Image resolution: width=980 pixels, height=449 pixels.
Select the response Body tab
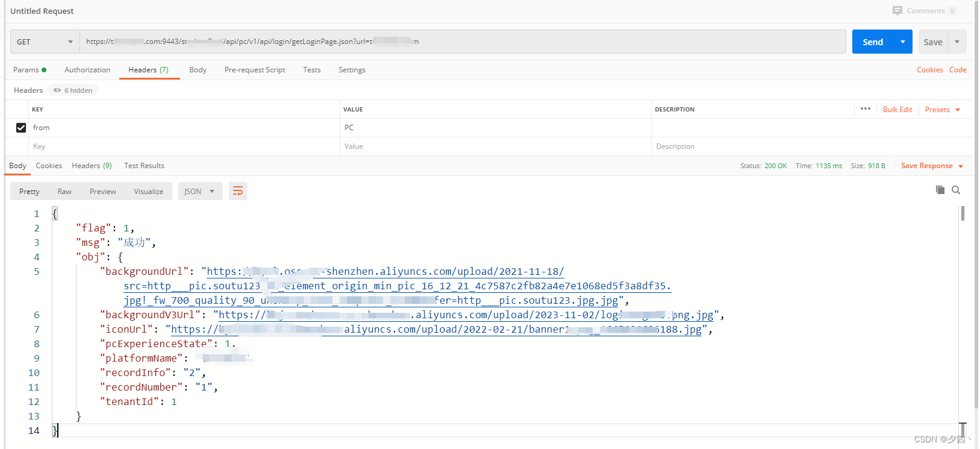point(17,166)
